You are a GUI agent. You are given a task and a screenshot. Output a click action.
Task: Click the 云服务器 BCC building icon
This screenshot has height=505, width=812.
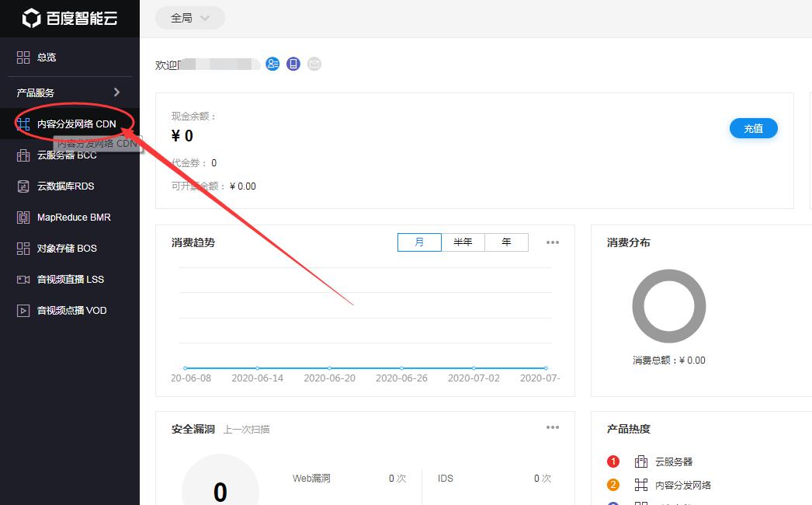click(x=23, y=155)
